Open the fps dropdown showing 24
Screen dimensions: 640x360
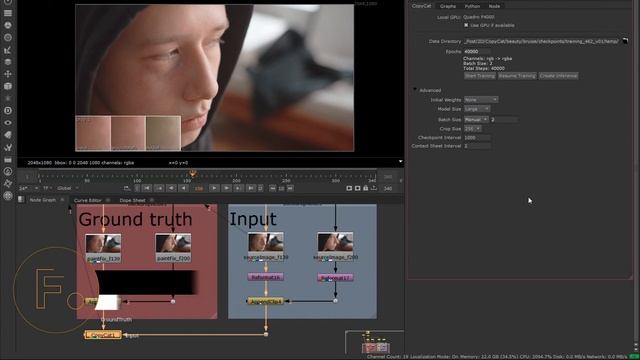pyautogui.click(x=29, y=188)
